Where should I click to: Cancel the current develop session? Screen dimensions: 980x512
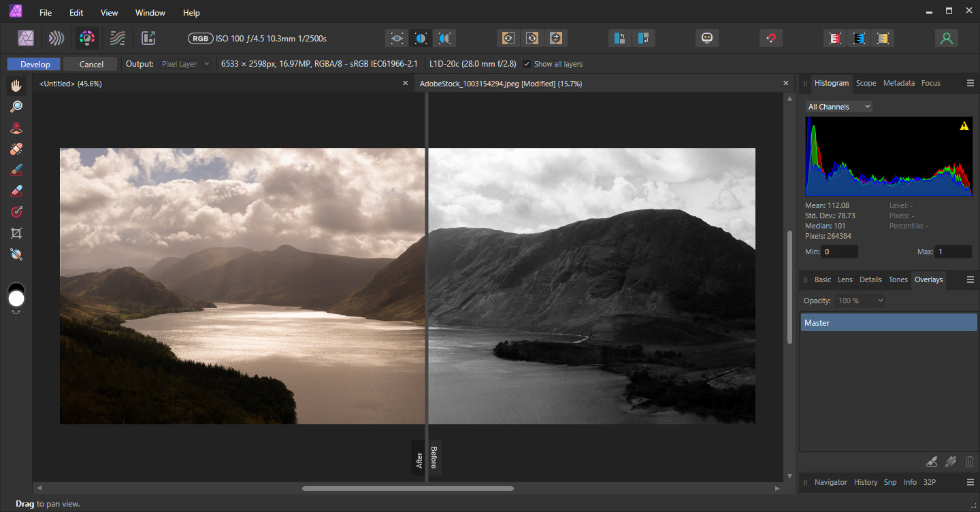click(90, 63)
